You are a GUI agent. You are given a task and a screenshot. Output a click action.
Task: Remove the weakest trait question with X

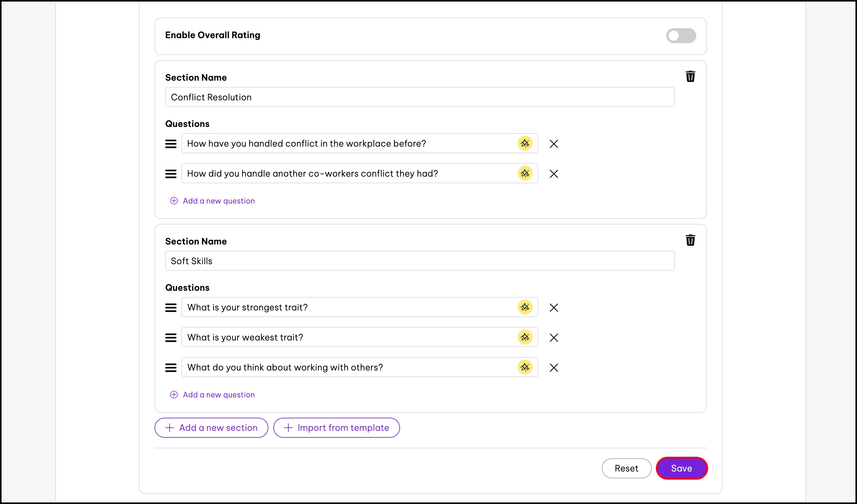[554, 337]
